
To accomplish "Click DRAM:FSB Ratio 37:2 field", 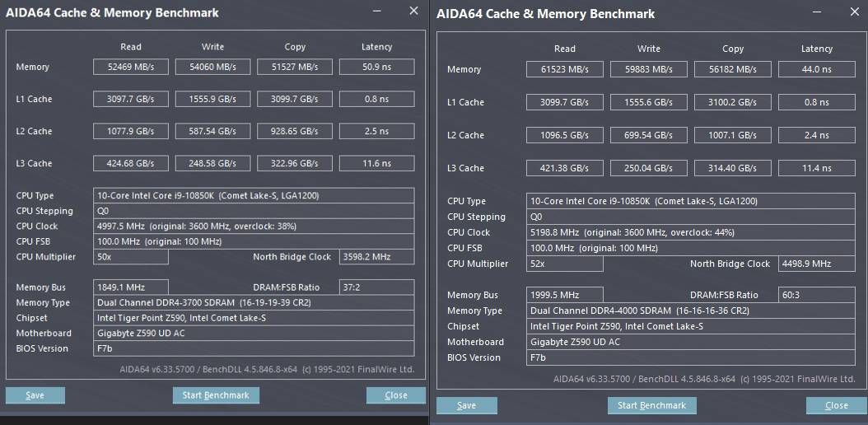I will tap(376, 287).
